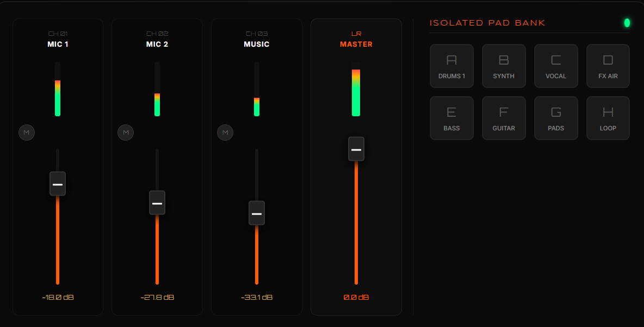Click the MUSIC channel name
This screenshot has width=644, height=327.
[257, 45]
